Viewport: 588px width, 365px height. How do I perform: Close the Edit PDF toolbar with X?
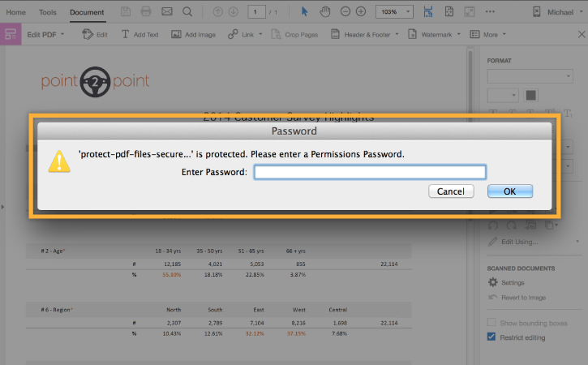click(x=582, y=35)
